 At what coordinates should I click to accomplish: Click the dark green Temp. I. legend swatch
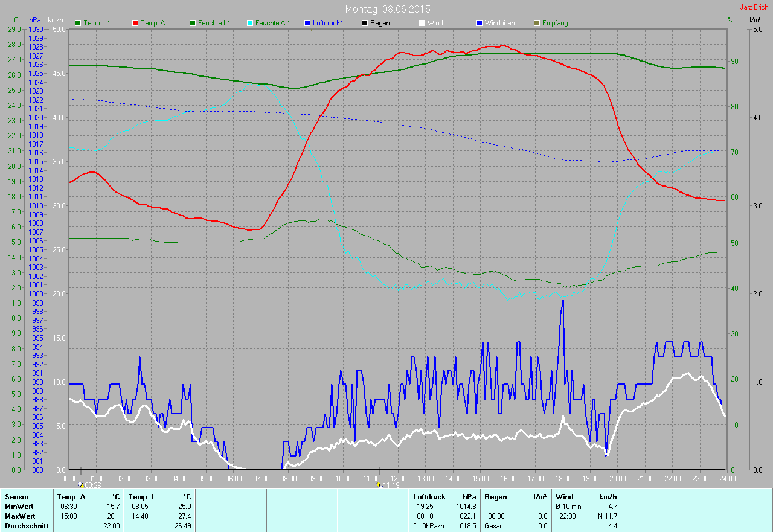click(x=78, y=23)
